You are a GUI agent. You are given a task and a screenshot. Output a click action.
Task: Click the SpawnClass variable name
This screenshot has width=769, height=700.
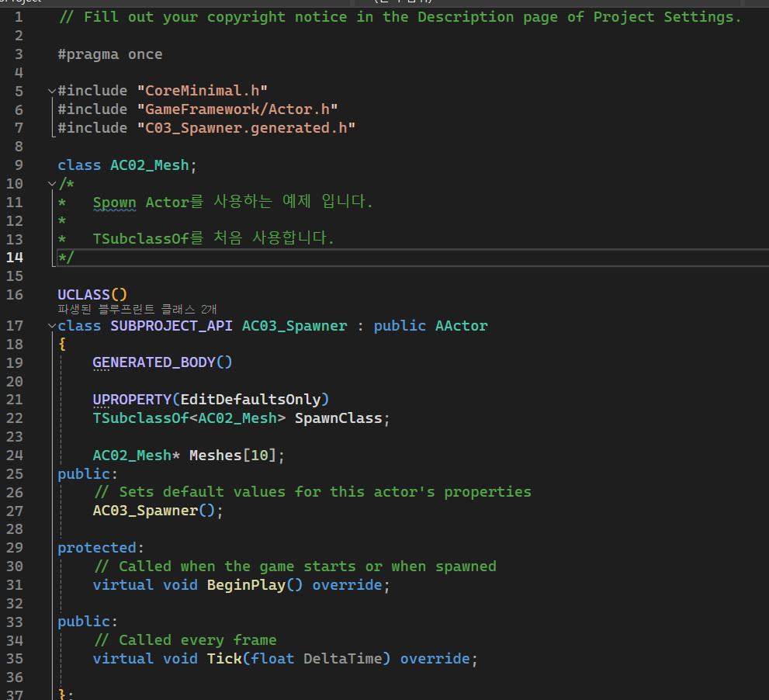338,418
